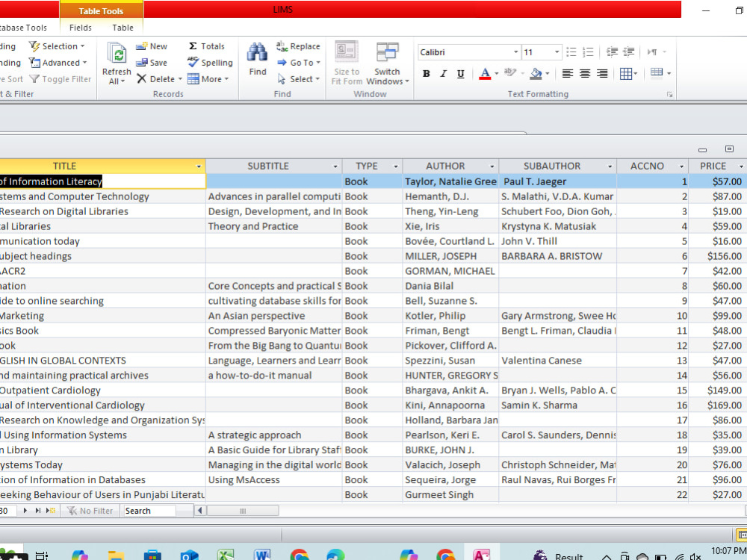This screenshot has height=560, width=747.
Task: Open the Select dropdown
Action: point(299,79)
